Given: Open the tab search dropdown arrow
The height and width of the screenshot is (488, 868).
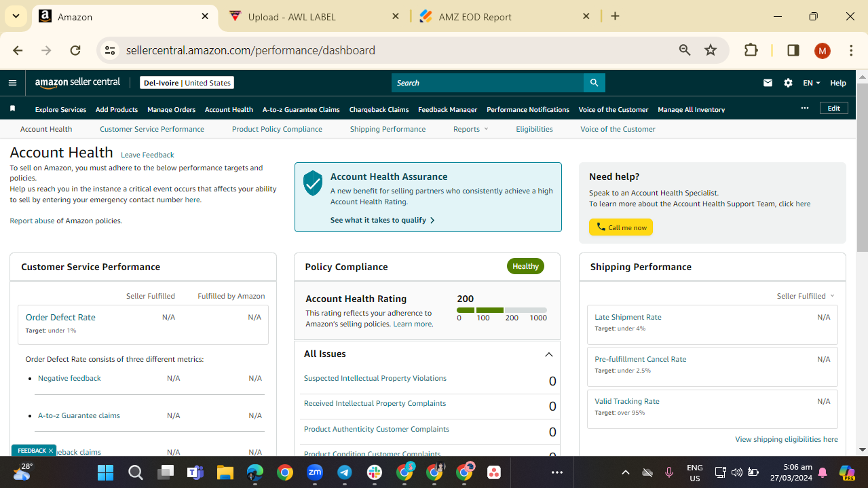Looking at the screenshot, I should 15,16.
